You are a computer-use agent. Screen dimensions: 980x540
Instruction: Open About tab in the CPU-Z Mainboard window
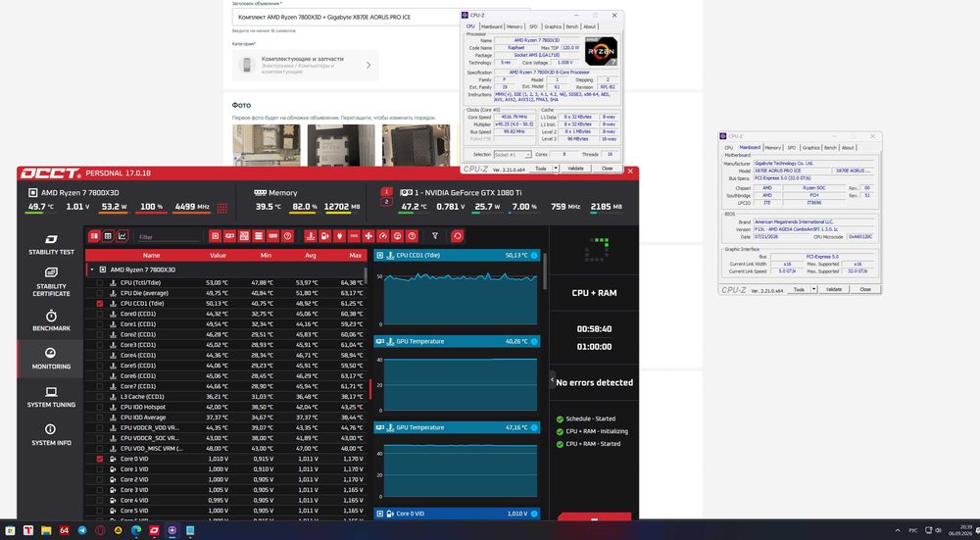click(848, 148)
